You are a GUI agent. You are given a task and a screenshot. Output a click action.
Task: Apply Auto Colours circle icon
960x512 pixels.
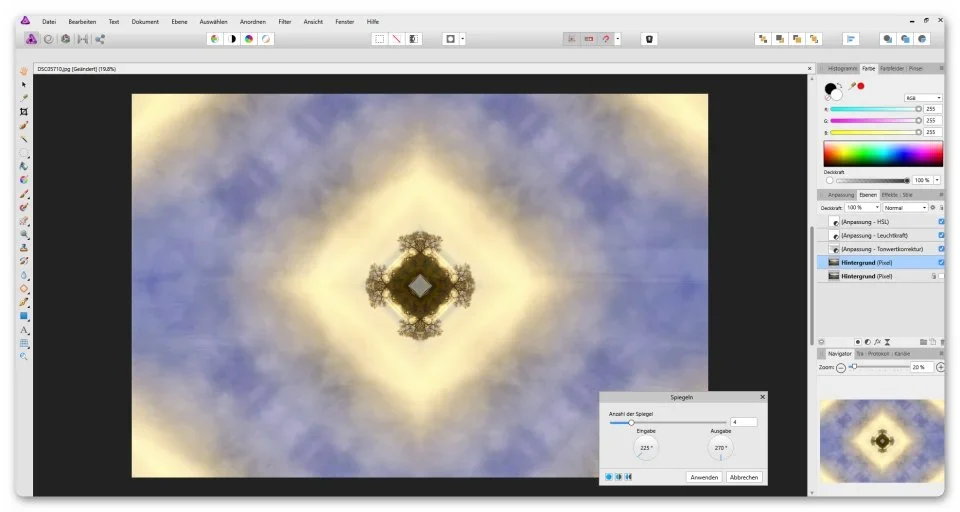pos(249,39)
